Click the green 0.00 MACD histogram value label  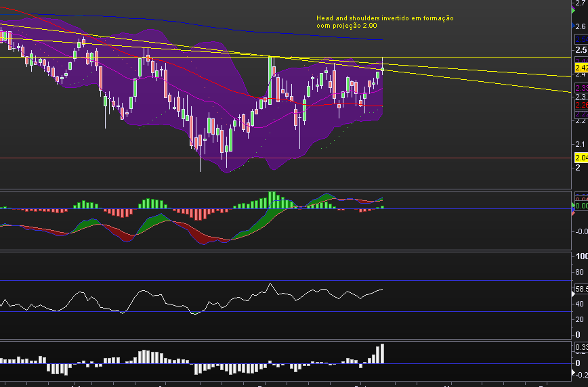point(581,206)
